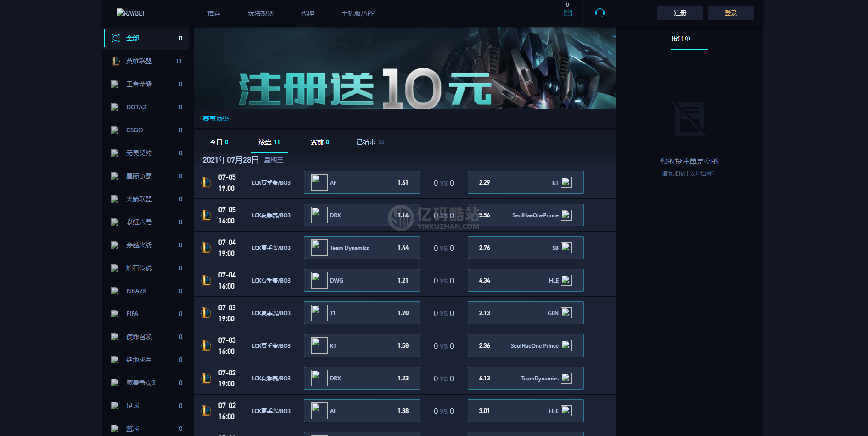
Task: Click the 彩虹六号 game icon in sidebar
Action: coord(115,222)
